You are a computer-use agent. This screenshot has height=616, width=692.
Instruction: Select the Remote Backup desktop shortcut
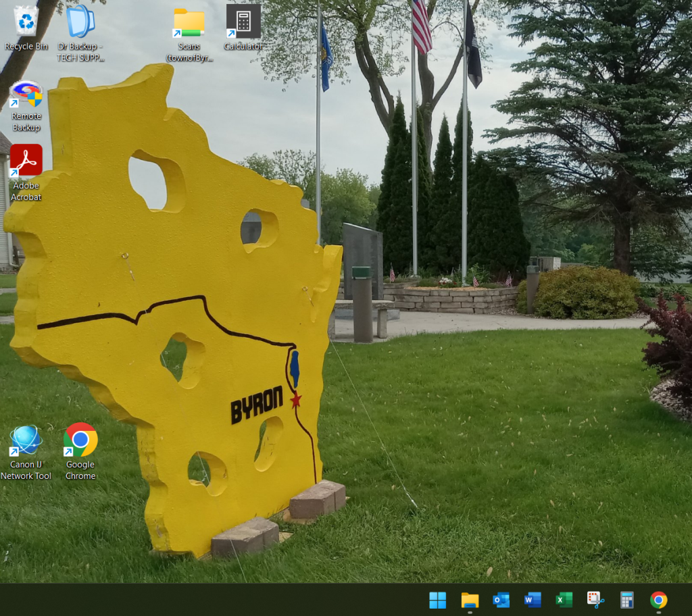click(x=26, y=95)
